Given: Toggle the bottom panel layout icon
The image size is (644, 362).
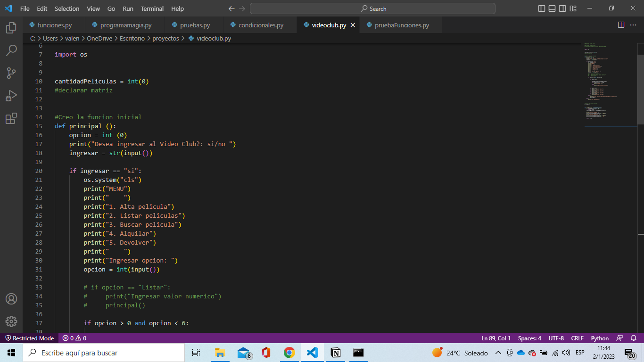Looking at the screenshot, I should (x=552, y=8).
